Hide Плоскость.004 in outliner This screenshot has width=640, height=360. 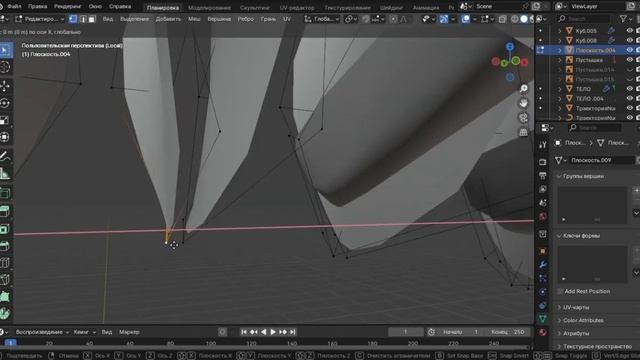pyautogui.click(x=629, y=50)
